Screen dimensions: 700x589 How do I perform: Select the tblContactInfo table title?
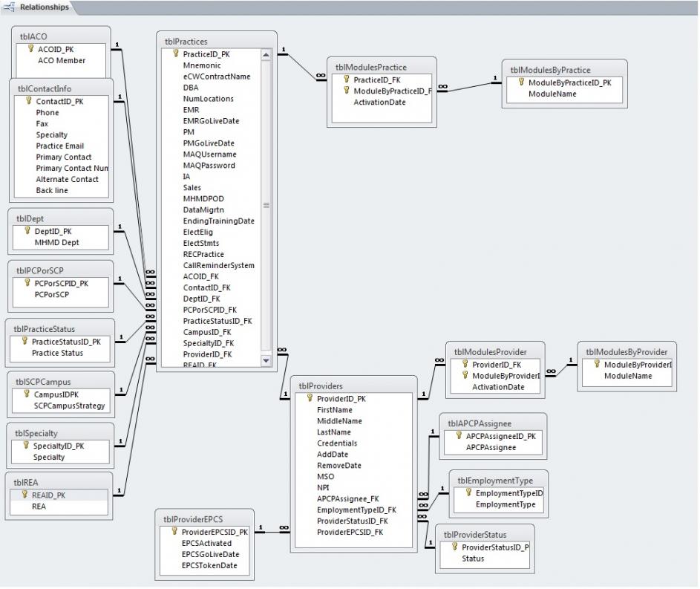[x=45, y=89]
